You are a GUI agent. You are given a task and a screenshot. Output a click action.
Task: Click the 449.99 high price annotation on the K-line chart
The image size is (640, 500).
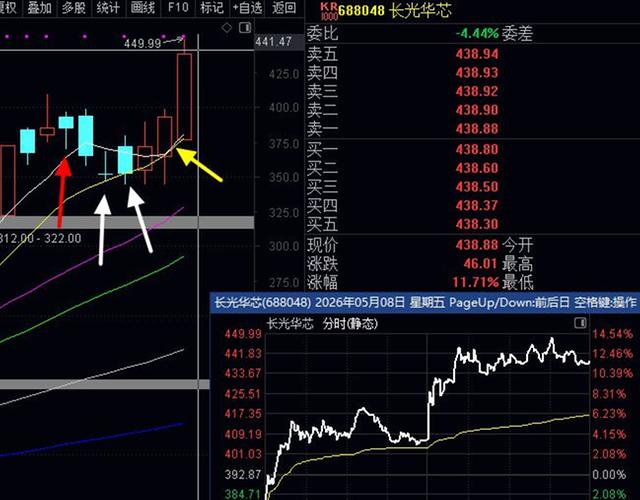coord(142,43)
